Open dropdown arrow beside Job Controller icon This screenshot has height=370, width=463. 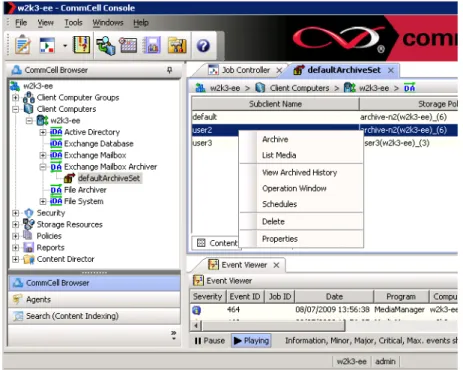(65, 46)
